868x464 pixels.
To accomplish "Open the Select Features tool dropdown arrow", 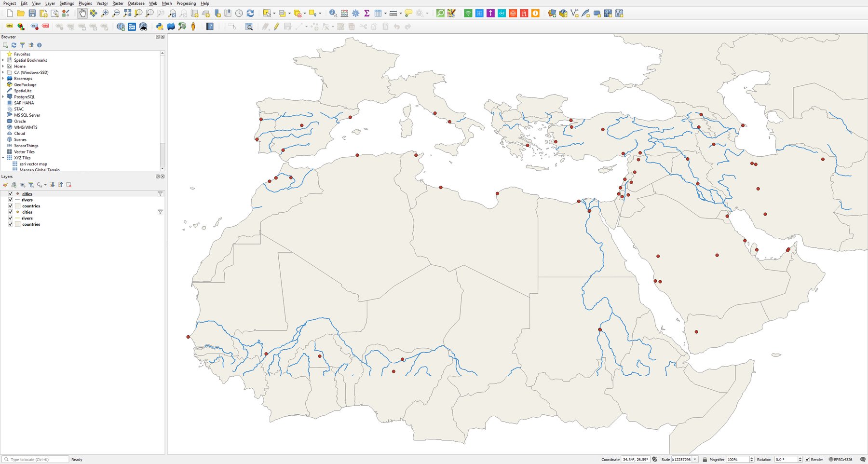I will pyautogui.click(x=274, y=14).
